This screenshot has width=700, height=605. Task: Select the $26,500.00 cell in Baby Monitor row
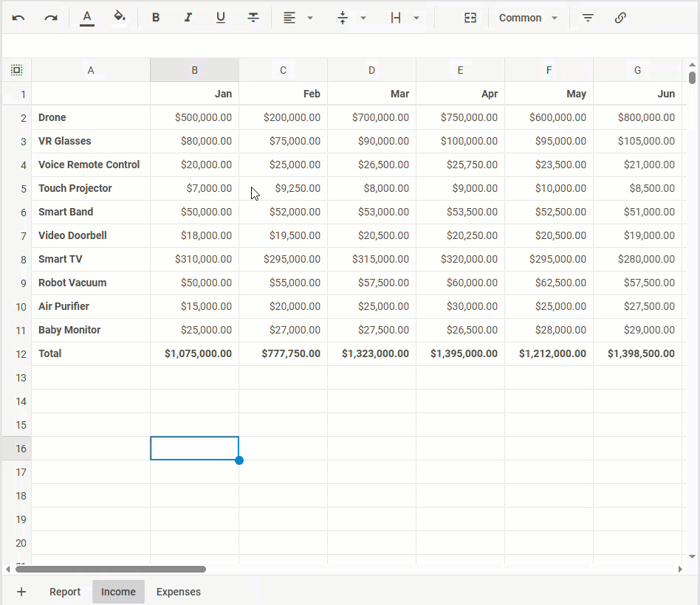tap(460, 330)
